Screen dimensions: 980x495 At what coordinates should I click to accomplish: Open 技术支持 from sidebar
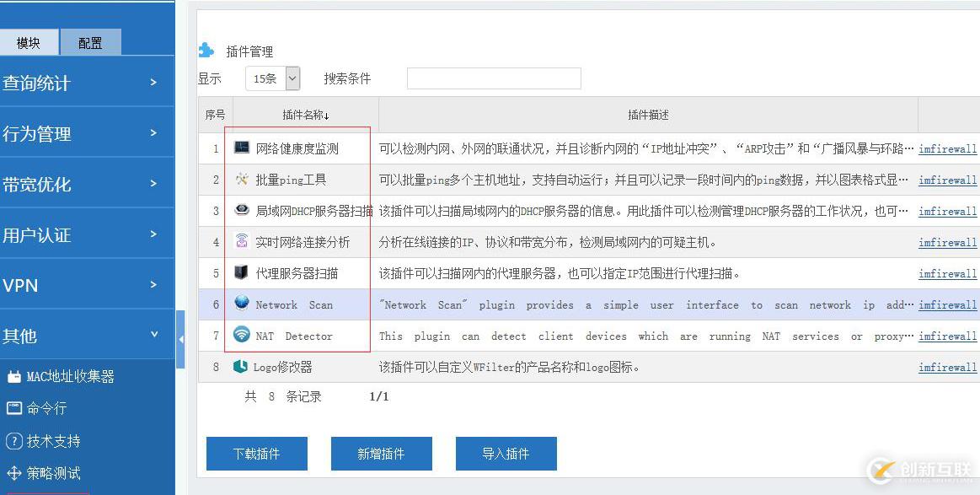(x=53, y=440)
